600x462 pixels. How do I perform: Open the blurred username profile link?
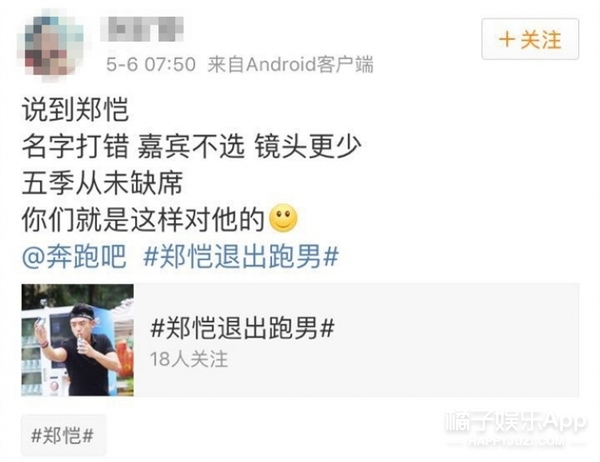click(142, 29)
